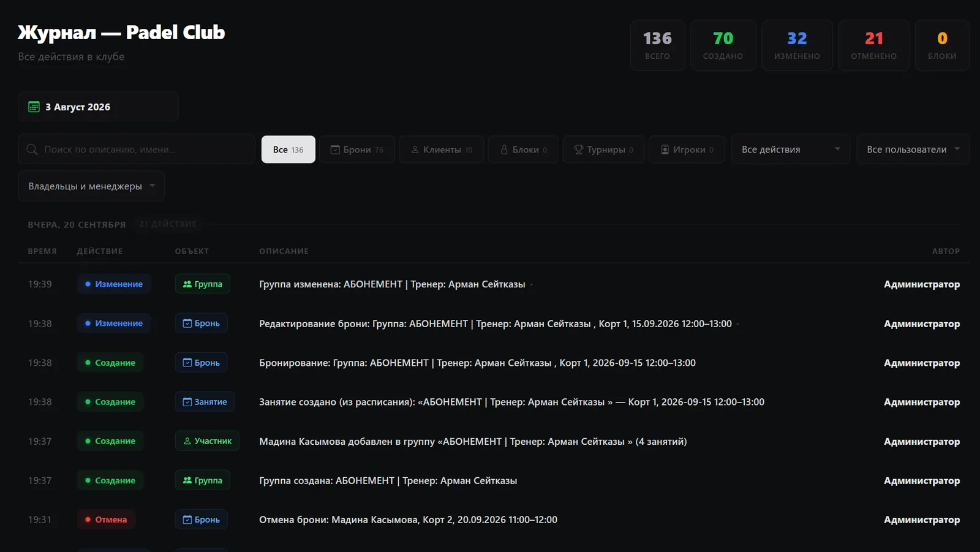This screenshot has height=552, width=980.
Task: Expand the Владельцы и менеджеры filter
Action: (x=91, y=186)
